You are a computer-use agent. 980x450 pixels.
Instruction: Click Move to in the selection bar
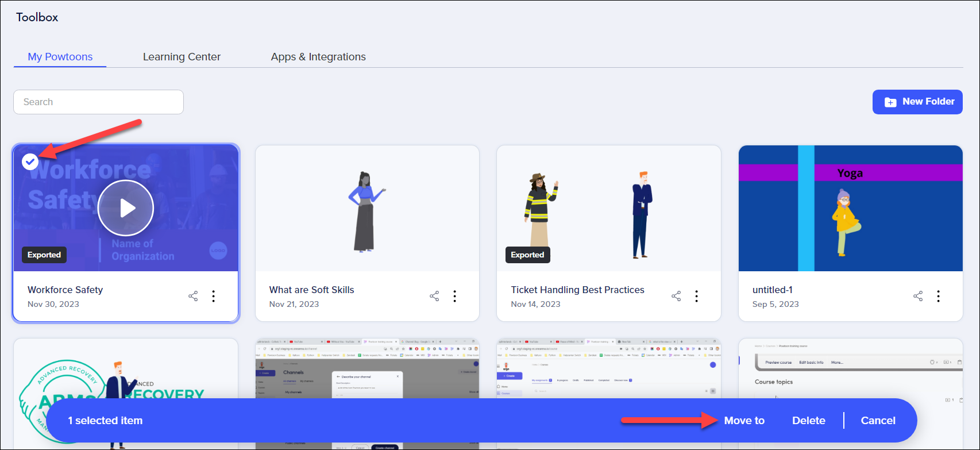click(744, 421)
